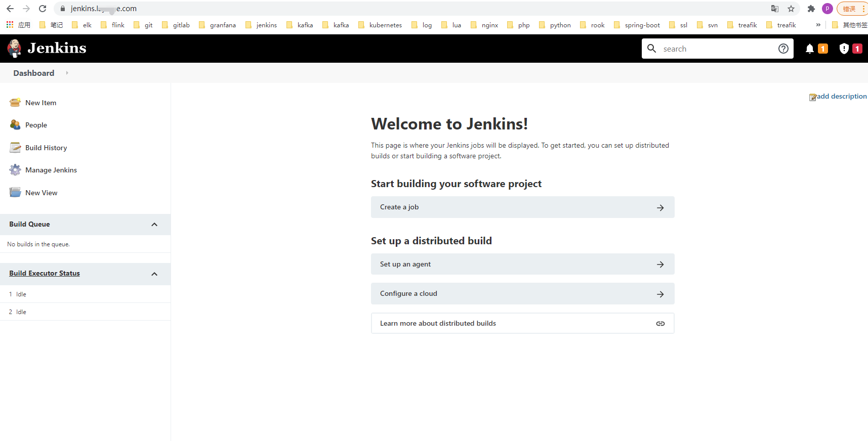The height and width of the screenshot is (441, 868).
Task: Open the ssl bookmark folder
Action: tap(678, 25)
